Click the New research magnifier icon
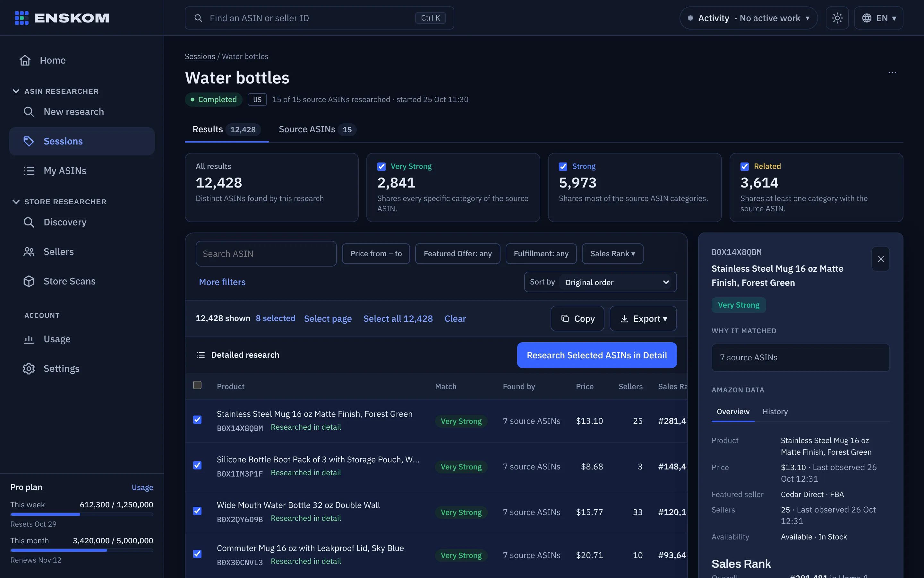The height and width of the screenshot is (578, 924). (x=29, y=112)
